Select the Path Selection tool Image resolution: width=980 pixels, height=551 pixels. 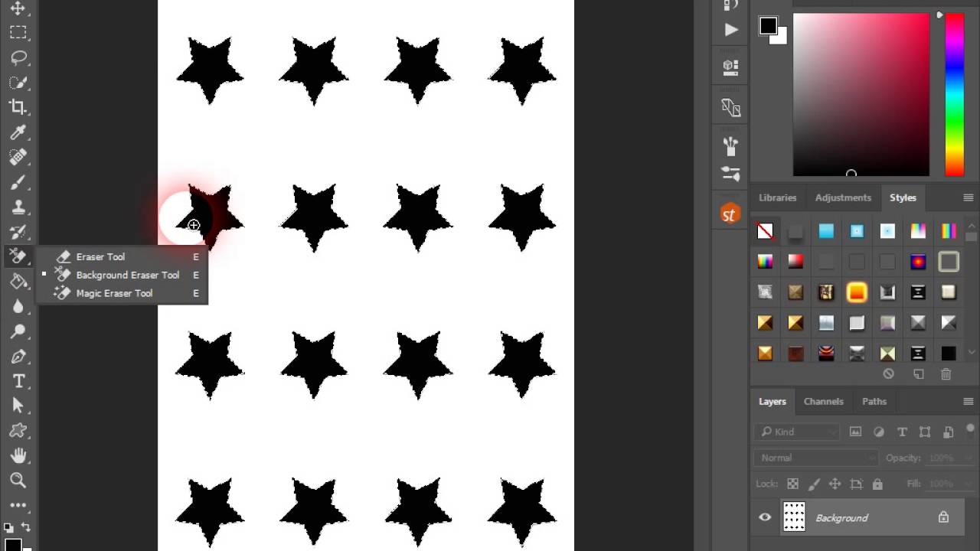[18, 406]
